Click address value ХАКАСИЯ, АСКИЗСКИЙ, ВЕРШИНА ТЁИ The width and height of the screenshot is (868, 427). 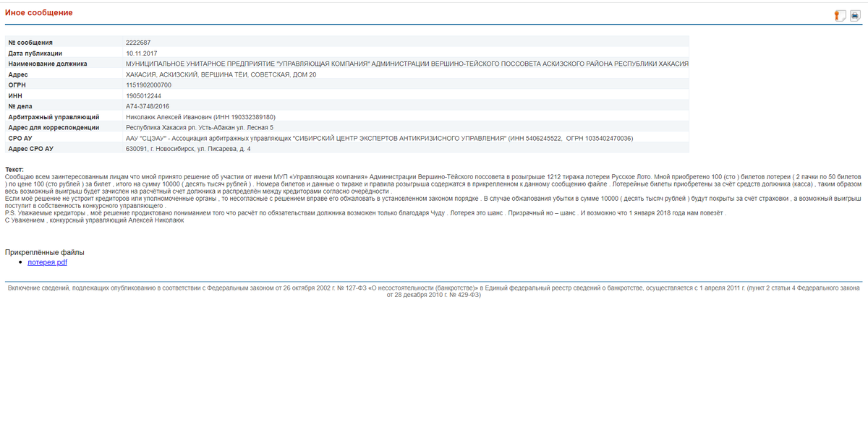[x=221, y=74]
